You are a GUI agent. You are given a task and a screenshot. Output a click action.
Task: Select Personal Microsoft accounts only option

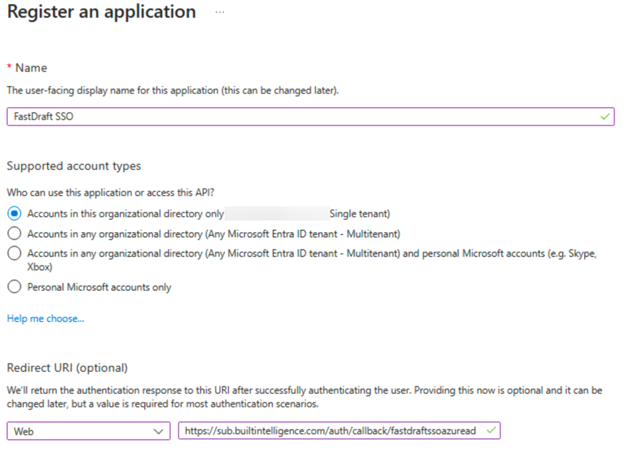[14, 287]
